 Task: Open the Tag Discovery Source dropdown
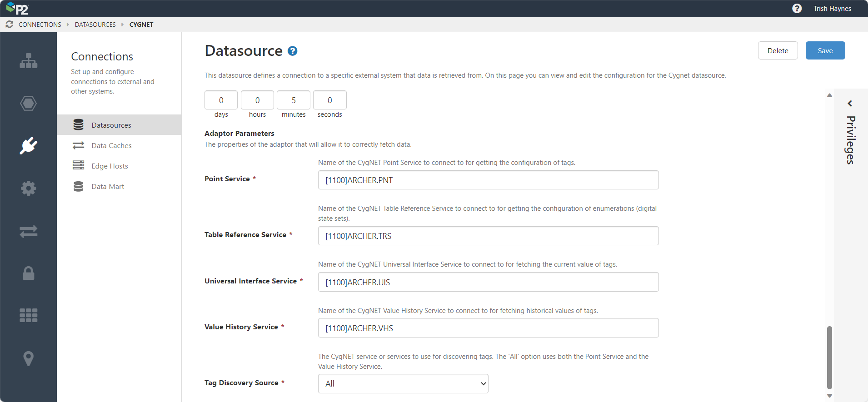pos(403,383)
